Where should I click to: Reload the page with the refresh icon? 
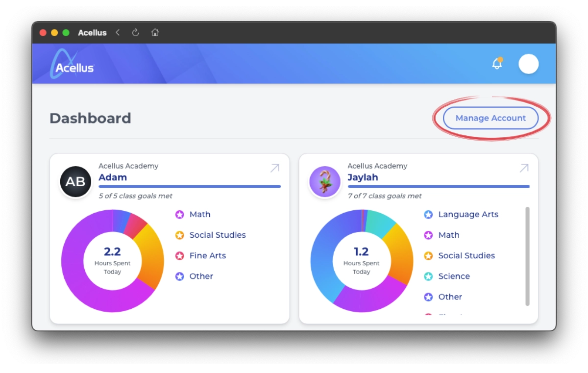136,32
